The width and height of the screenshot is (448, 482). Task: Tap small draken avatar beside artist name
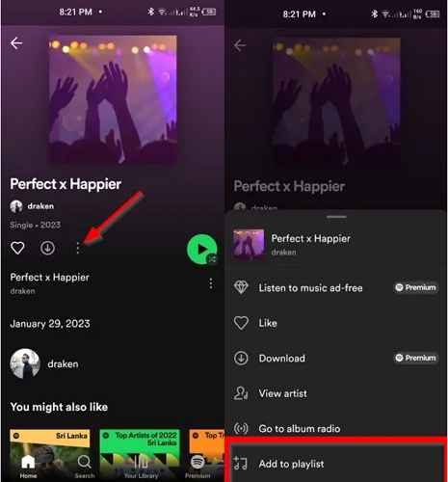(16, 206)
